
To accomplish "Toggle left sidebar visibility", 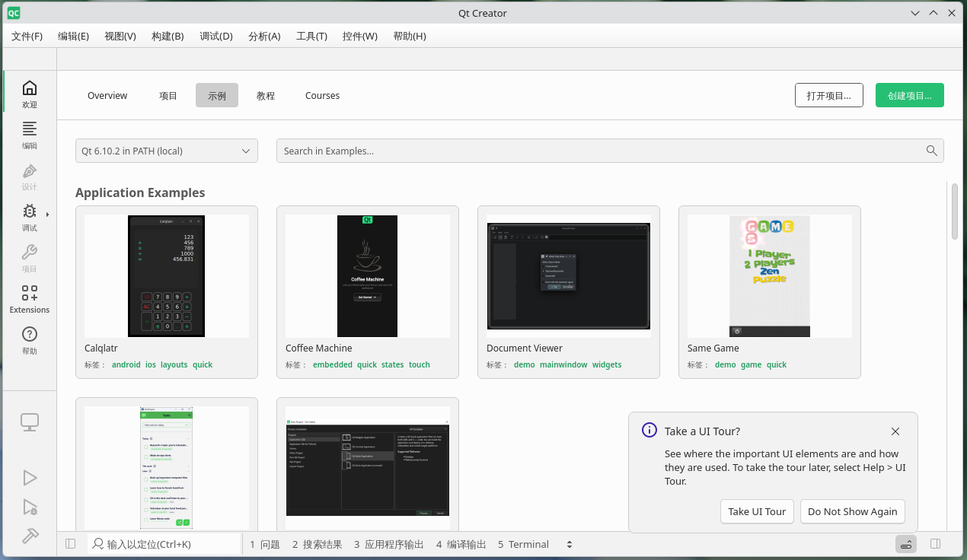I will pyautogui.click(x=71, y=544).
